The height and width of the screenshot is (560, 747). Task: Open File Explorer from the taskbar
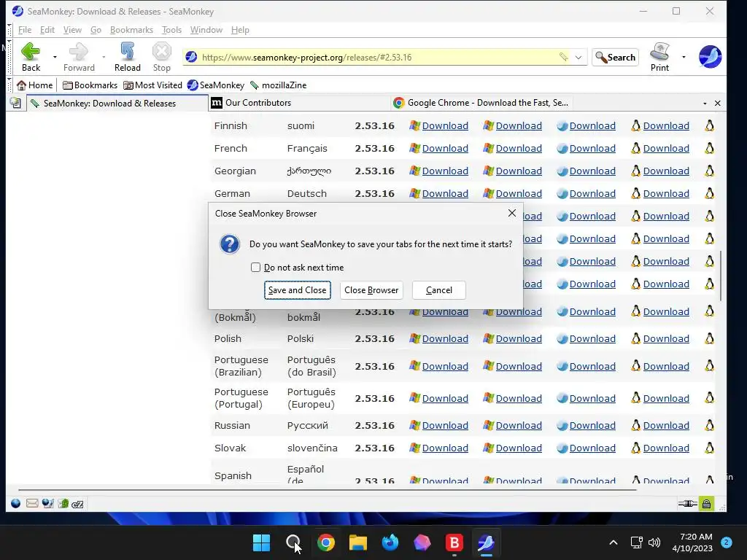click(357, 542)
